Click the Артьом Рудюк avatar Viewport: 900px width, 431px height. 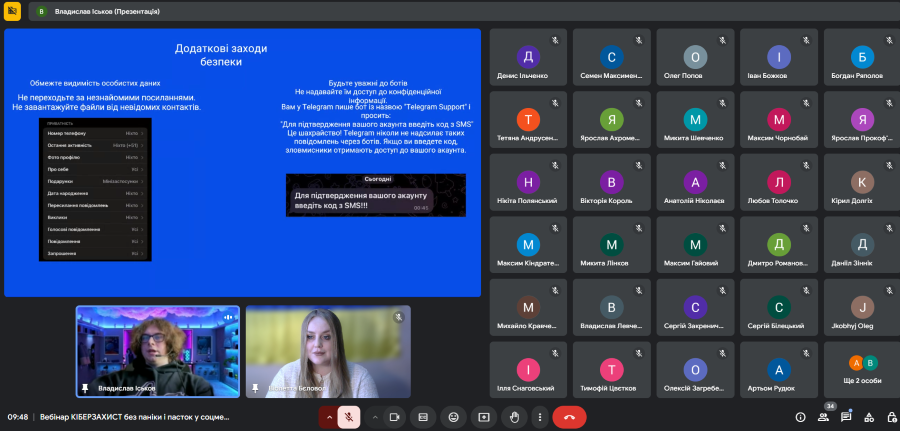coord(779,370)
